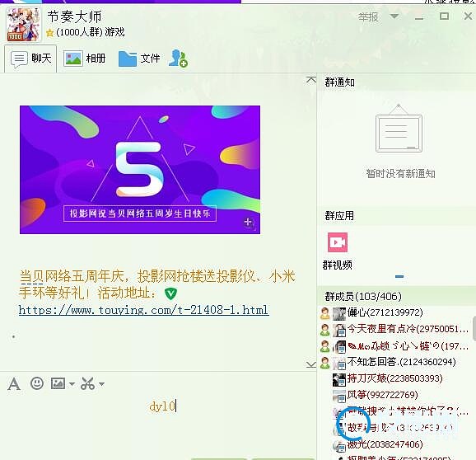Open the picture icon dropdown arrow

coord(72,384)
